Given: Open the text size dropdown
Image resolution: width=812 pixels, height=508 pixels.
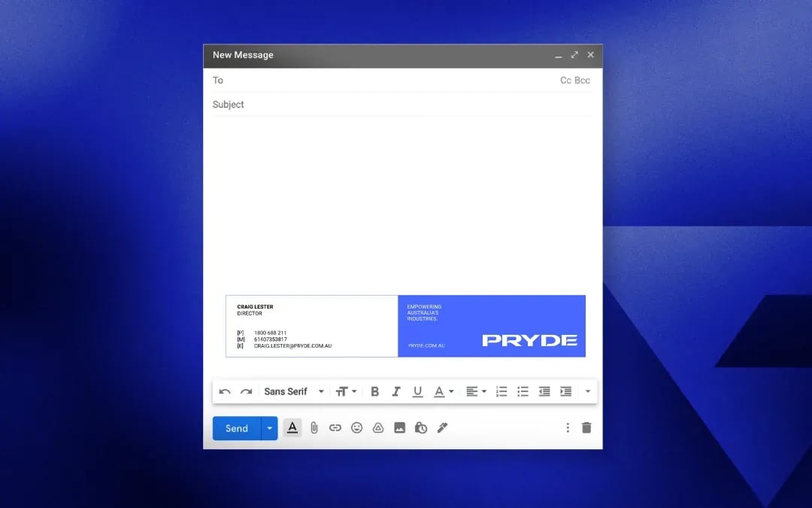Looking at the screenshot, I should pos(346,391).
